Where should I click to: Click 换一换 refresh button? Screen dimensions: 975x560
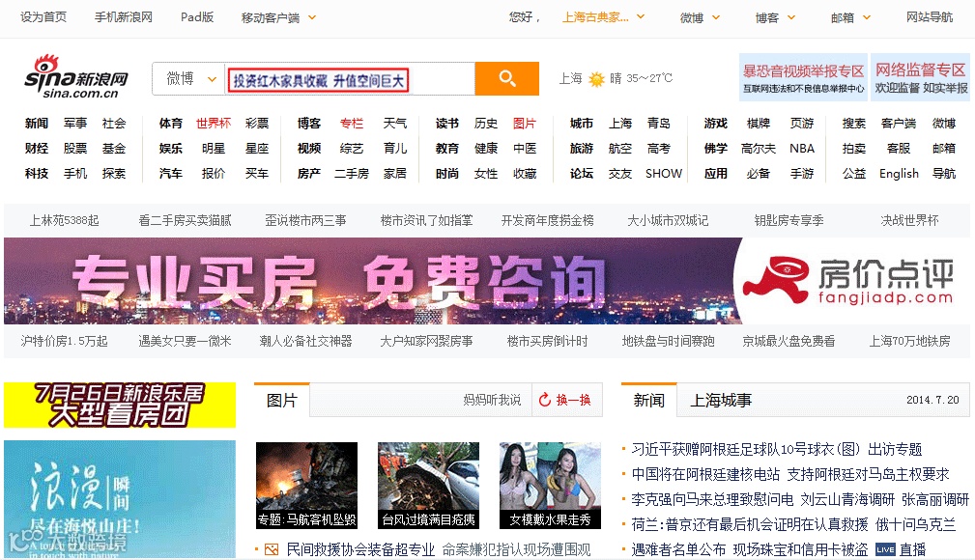click(565, 400)
